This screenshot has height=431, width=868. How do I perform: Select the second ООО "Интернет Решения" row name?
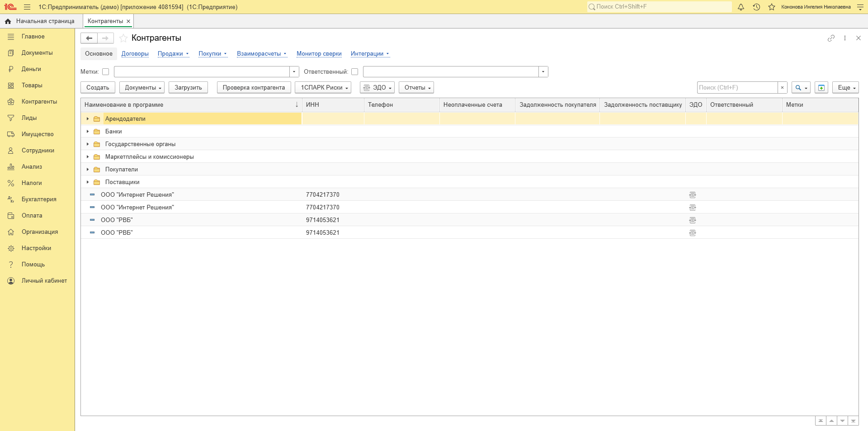[x=137, y=208]
